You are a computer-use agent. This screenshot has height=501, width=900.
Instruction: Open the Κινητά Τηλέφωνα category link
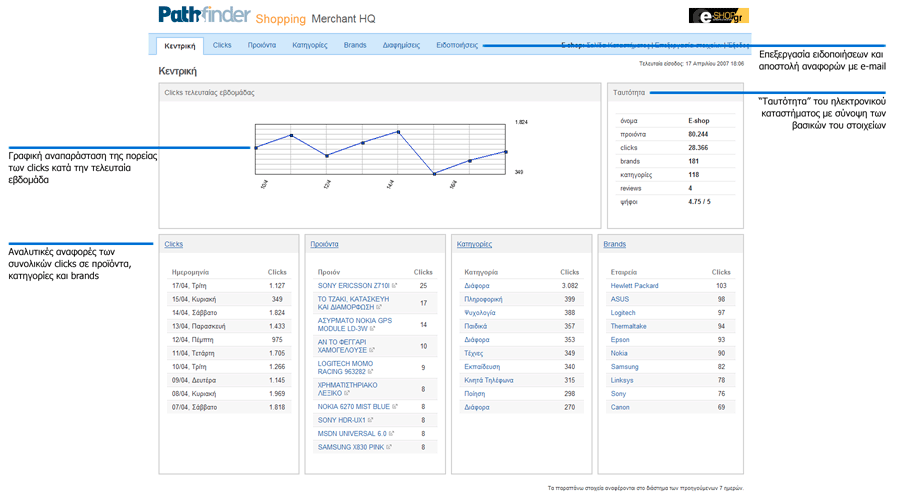pyautogui.click(x=488, y=380)
